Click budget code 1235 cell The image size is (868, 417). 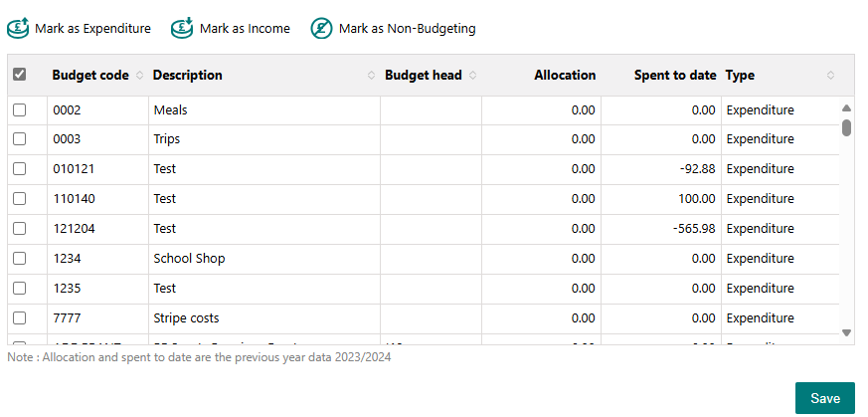coord(98,289)
